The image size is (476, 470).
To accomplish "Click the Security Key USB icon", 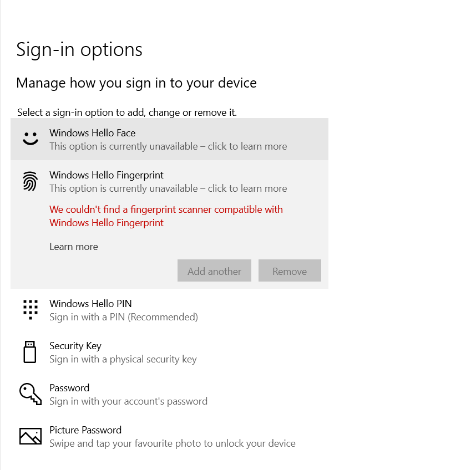I will (x=30, y=352).
